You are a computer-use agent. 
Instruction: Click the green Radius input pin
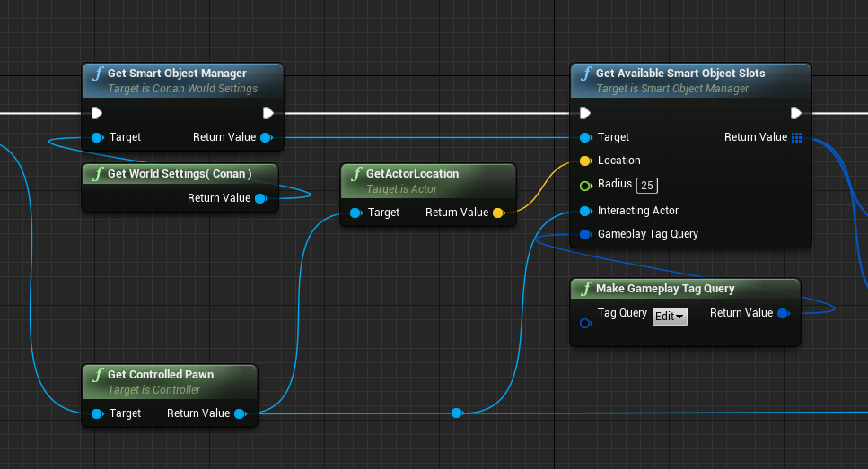click(585, 186)
